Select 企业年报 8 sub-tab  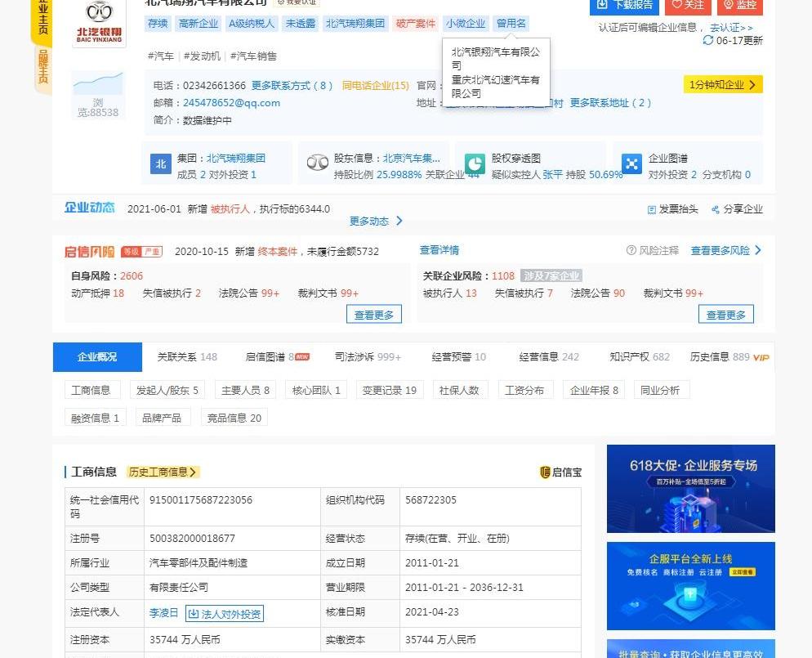[x=594, y=390]
